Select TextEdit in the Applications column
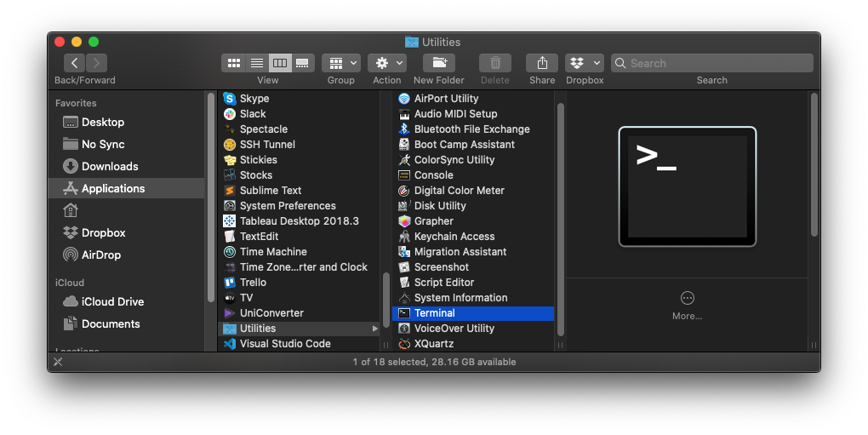Viewport: 868px width, 435px height. [300, 237]
